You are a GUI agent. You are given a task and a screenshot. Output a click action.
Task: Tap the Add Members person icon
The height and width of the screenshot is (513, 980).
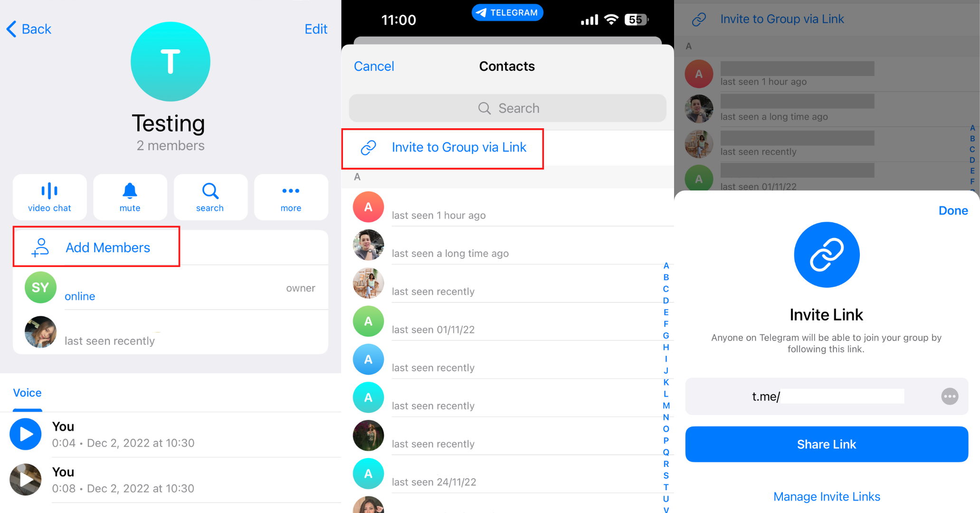coord(39,248)
